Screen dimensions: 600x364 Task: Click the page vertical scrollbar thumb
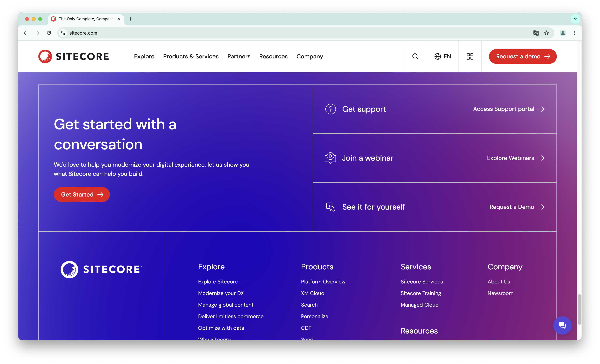[579, 309]
